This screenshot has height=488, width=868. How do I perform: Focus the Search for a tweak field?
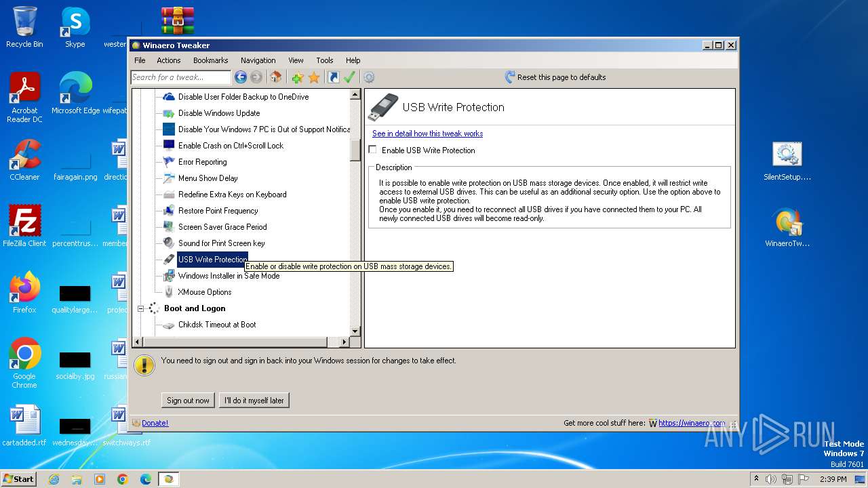pos(181,77)
